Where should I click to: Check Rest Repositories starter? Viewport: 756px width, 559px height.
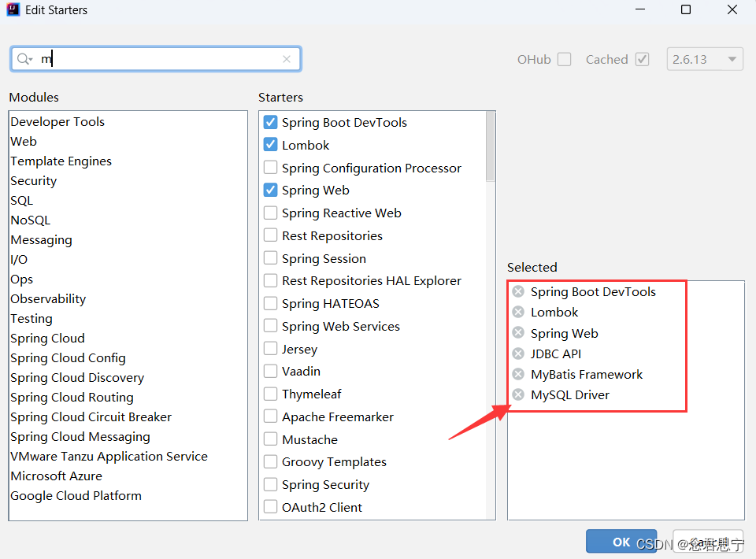(x=270, y=235)
